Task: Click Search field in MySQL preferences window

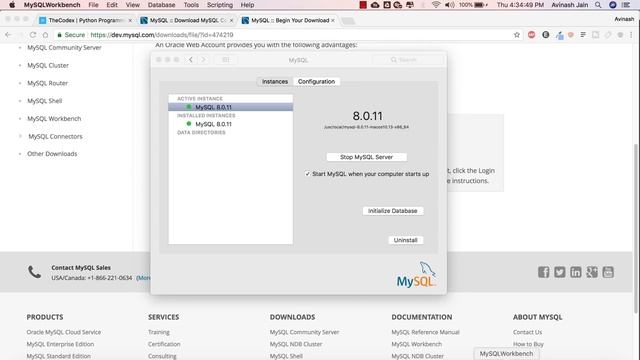Action: [407, 60]
